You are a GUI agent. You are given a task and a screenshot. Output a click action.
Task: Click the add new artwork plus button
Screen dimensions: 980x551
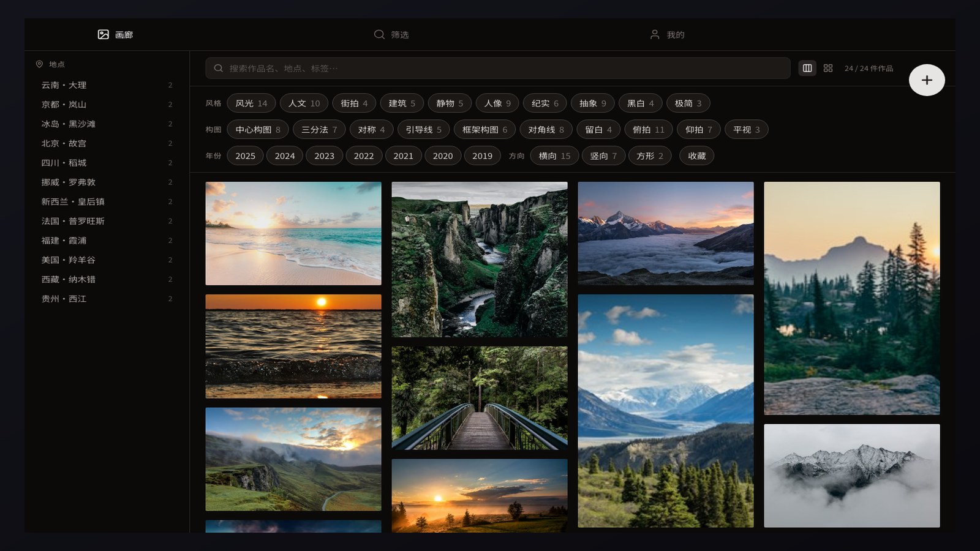tap(927, 80)
